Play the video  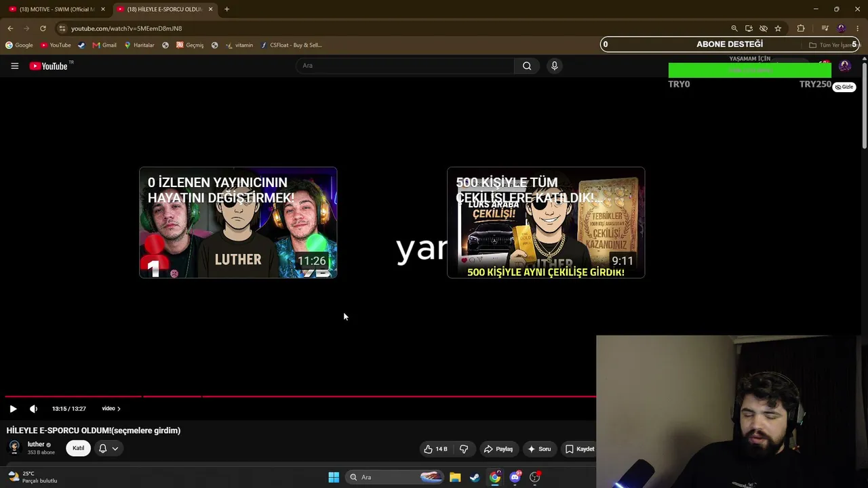[x=13, y=409]
